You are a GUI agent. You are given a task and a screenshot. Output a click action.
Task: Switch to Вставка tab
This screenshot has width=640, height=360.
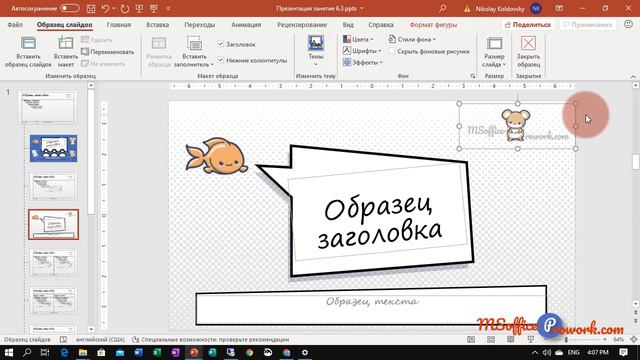tap(158, 24)
